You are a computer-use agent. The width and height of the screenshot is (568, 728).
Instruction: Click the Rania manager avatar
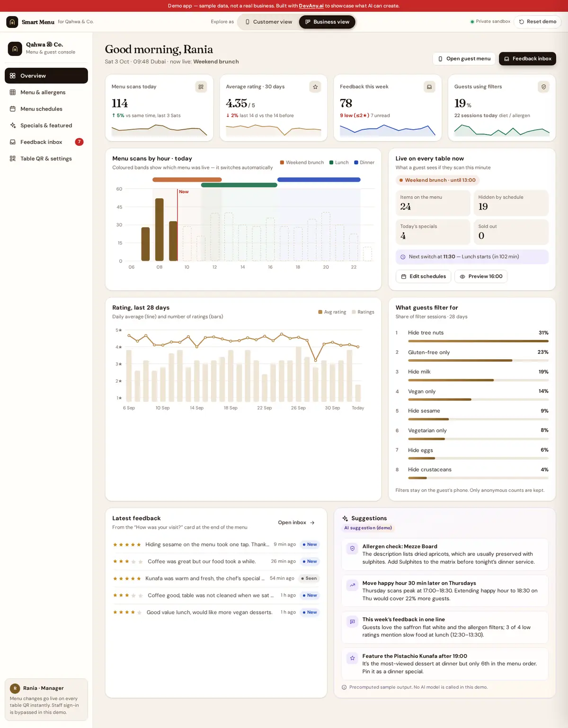(15, 688)
